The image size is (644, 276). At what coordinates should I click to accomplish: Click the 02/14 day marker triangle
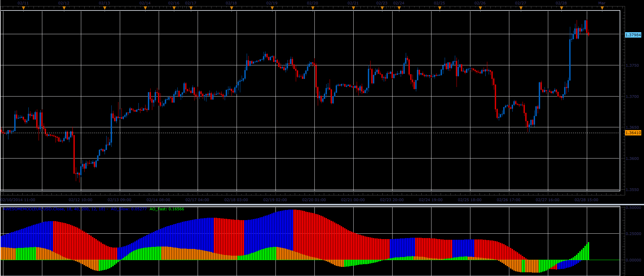point(145,8)
